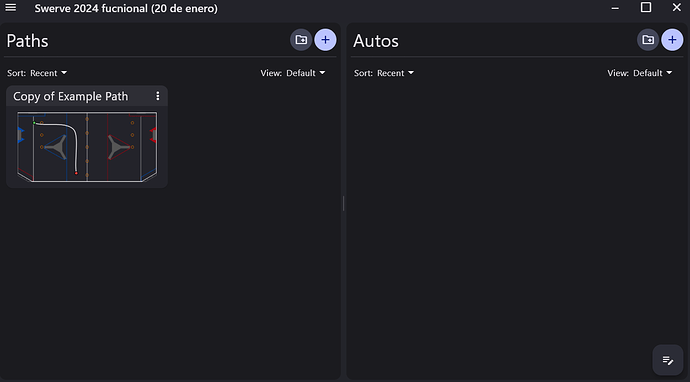Click the divider handle between Paths and Autos
The width and height of the screenshot is (690, 382).
343,203
